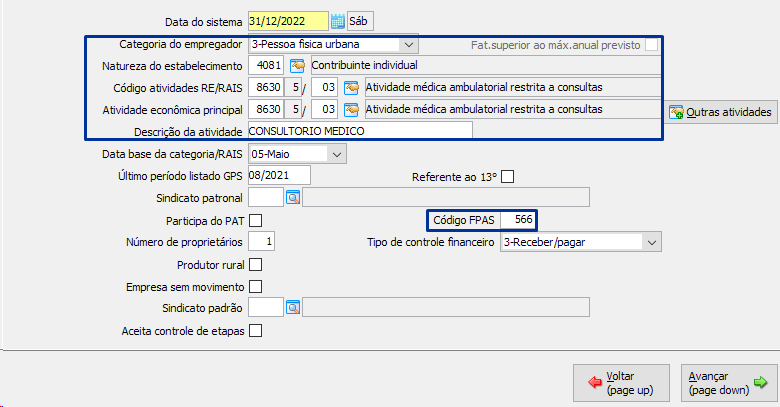Check Referente ao 13° box
Screen dimensions: 780x407
pos(507,177)
